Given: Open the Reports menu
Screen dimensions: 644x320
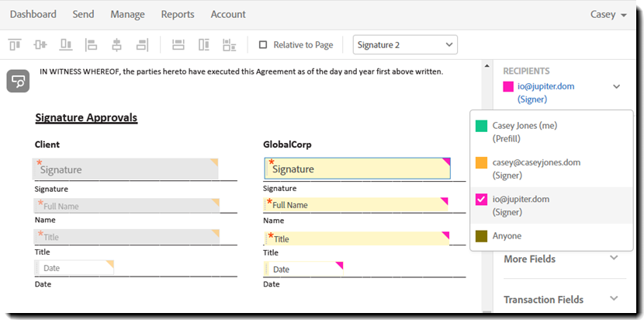Looking at the screenshot, I should (178, 14).
